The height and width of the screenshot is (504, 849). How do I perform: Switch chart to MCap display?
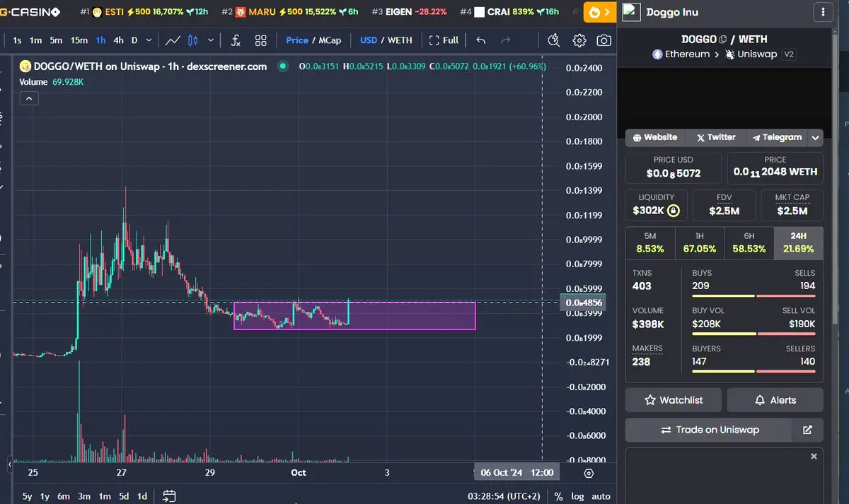pos(330,40)
